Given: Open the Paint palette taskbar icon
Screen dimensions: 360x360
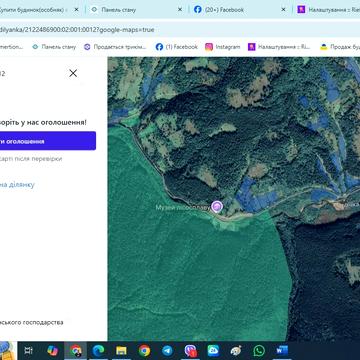Looking at the screenshot, I should pos(236,350).
